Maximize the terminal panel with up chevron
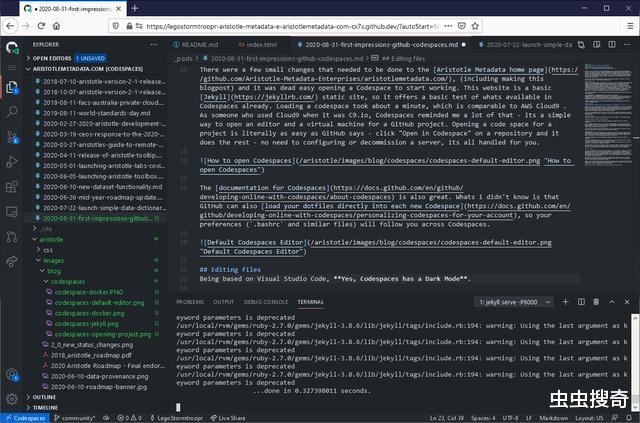This screenshot has width=640, height=423. 611,302
